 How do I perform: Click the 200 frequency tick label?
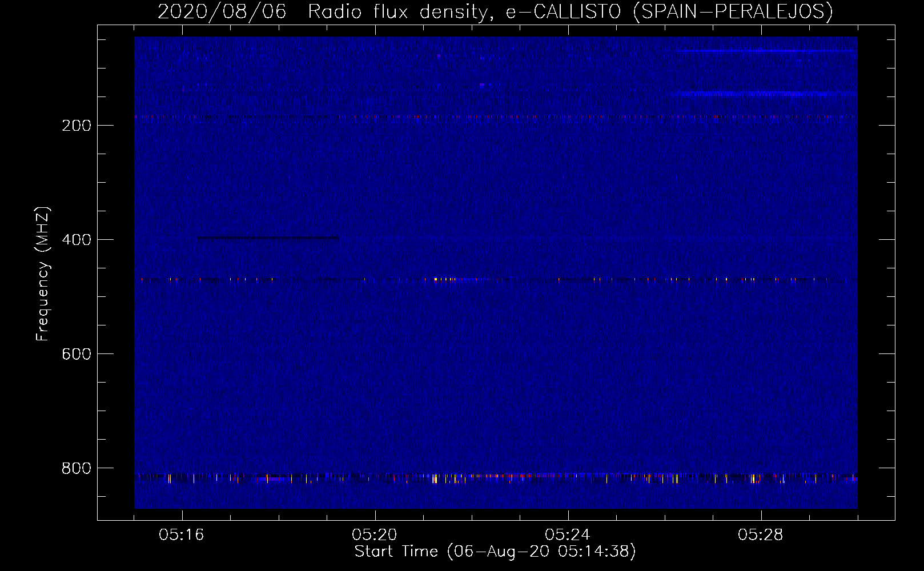77,126
